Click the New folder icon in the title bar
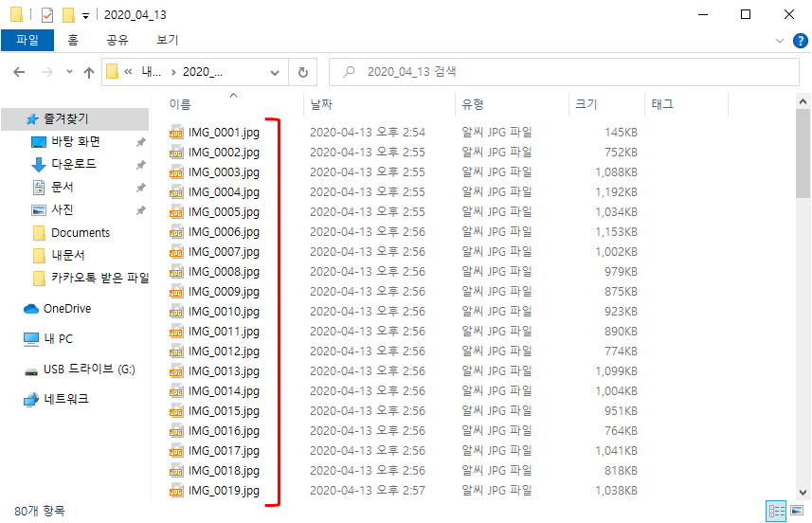 (68, 15)
